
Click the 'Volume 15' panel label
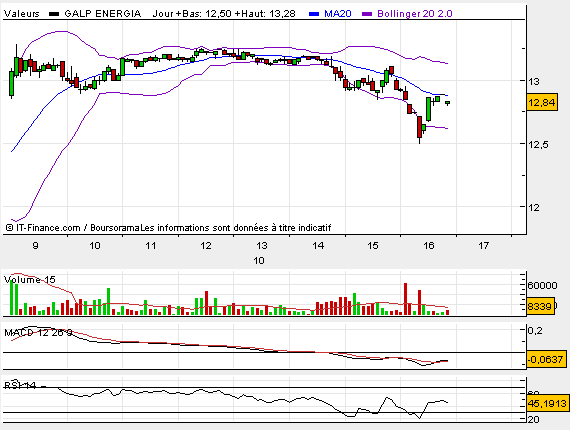(30, 280)
